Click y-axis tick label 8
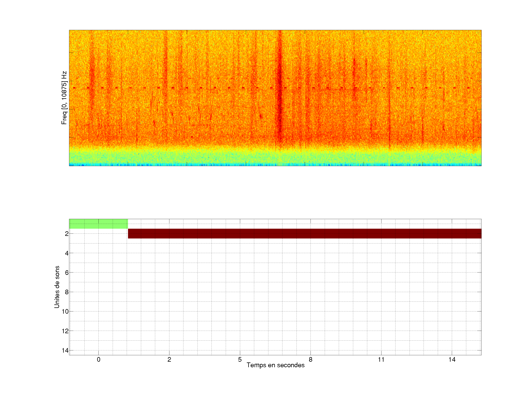532x399 pixels. pos(67,292)
